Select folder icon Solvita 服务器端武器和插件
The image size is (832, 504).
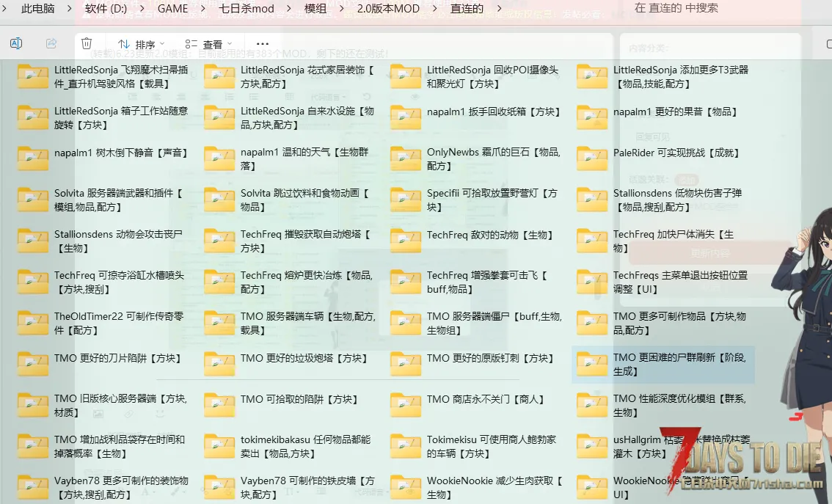click(x=33, y=200)
